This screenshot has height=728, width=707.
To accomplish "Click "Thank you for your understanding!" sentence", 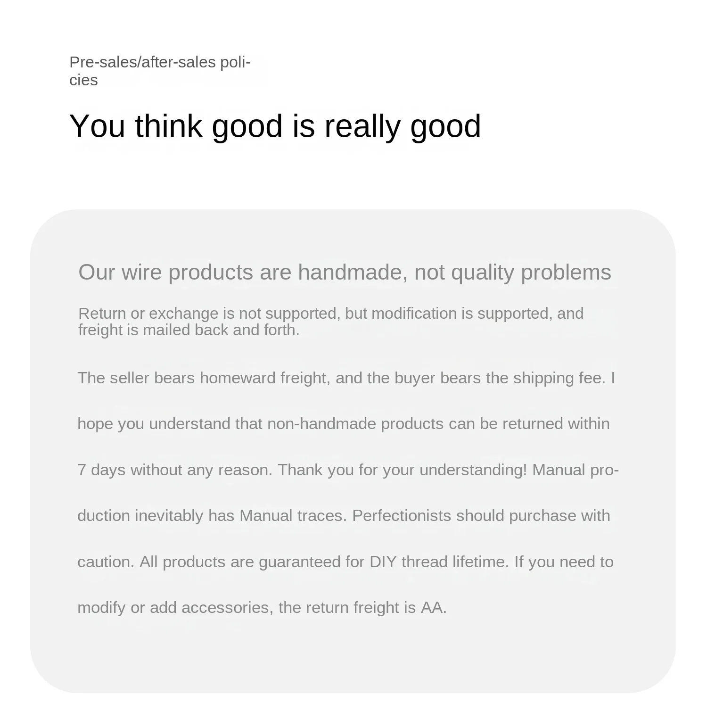I will tap(402, 470).
